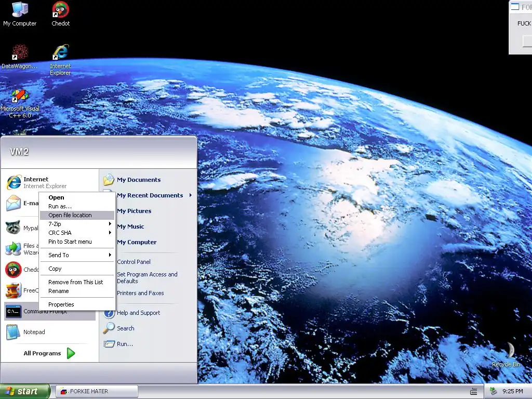Select the Recycle Bin desktop icon
This screenshot has height=399, width=532.
click(x=506, y=354)
